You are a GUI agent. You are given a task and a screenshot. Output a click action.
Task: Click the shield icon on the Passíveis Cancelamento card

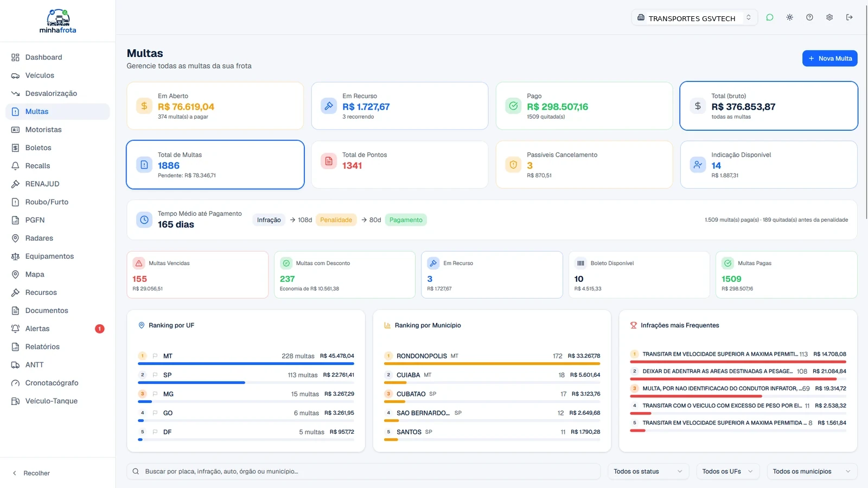(513, 164)
